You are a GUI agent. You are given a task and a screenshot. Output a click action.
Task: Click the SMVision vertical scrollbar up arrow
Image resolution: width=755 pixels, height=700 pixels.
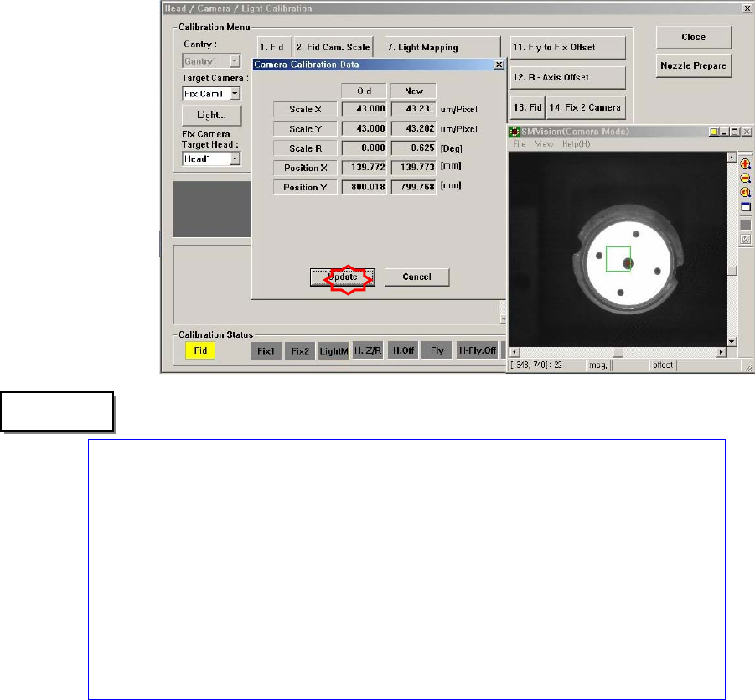point(732,158)
